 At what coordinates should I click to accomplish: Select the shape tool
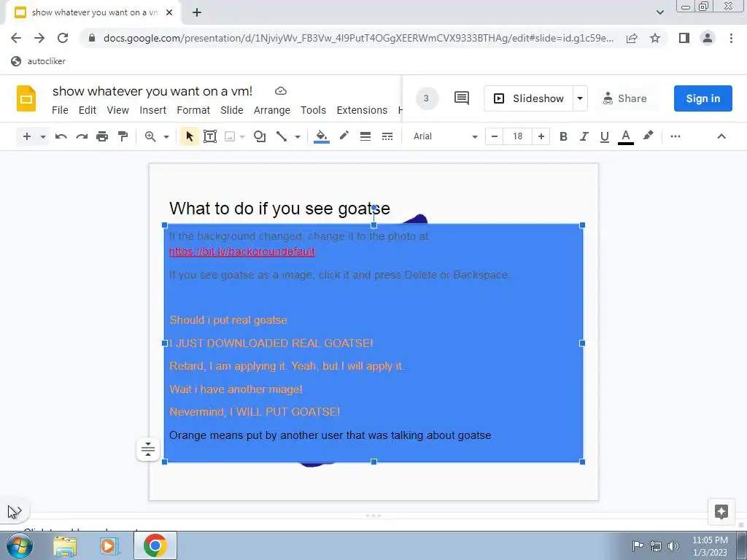(260, 136)
